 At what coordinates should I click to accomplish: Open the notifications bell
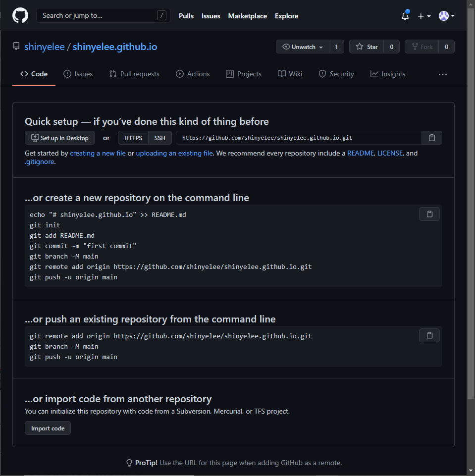[x=405, y=16]
